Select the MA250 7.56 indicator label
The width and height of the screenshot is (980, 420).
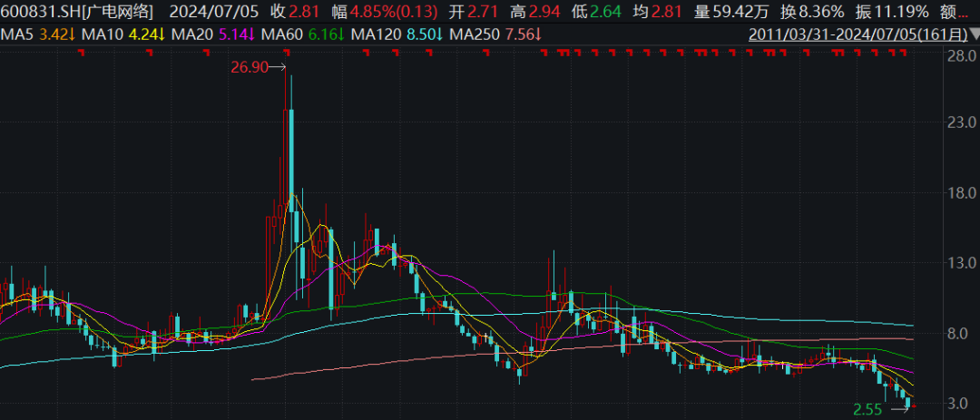point(495,35)
